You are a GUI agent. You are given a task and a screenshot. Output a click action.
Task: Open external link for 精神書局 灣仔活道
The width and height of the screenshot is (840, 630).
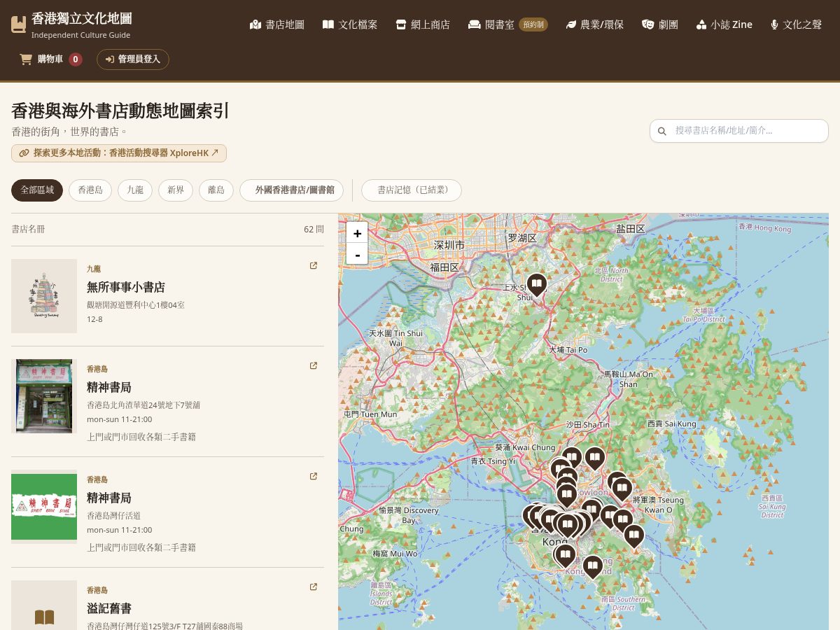(314, 476)
